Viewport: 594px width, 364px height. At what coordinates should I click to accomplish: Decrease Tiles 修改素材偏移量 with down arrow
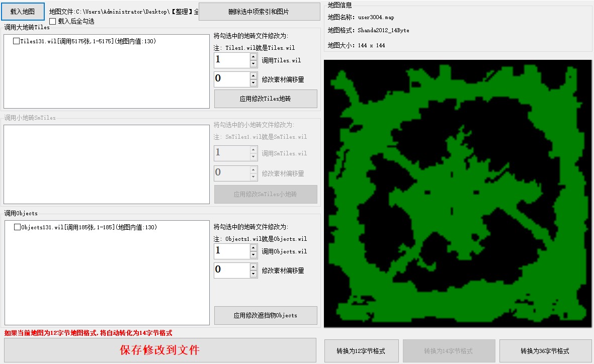coord(253,83)
